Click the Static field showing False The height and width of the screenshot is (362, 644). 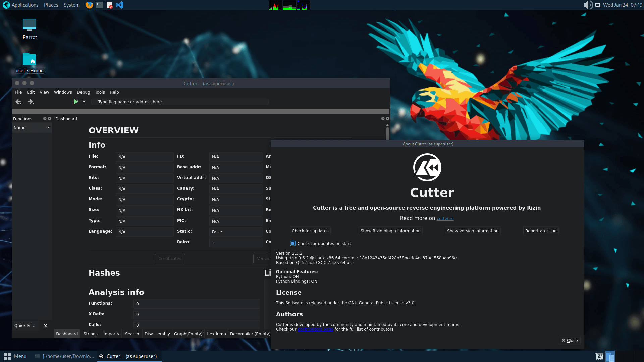pyautogui.click(x=235, y=232)
